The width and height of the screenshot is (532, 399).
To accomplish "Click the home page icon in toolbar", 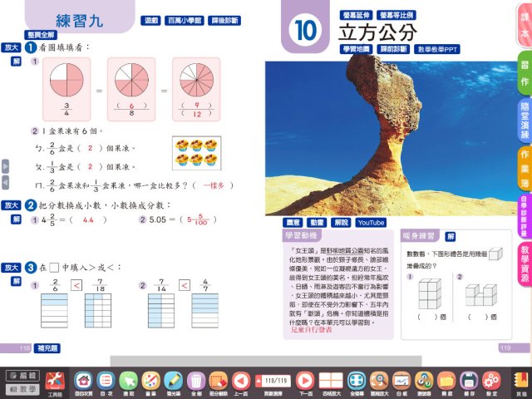I will coord(83,380).
